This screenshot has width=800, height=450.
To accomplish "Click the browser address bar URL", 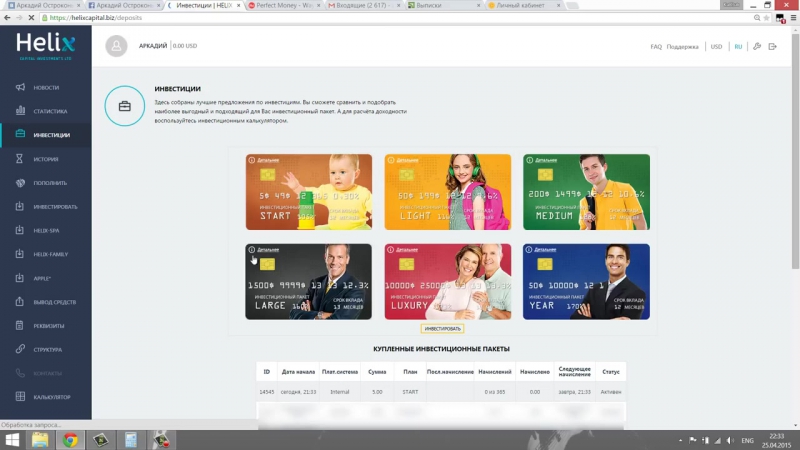I will coord(96,17).
